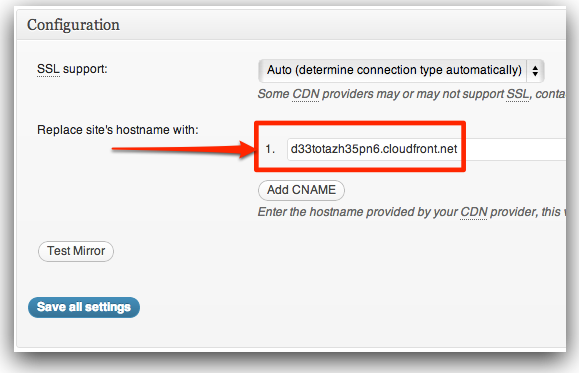Viewport: 579px width, 373px height.
Task: Open the SSL support dropdown
Action: [401, 70]
